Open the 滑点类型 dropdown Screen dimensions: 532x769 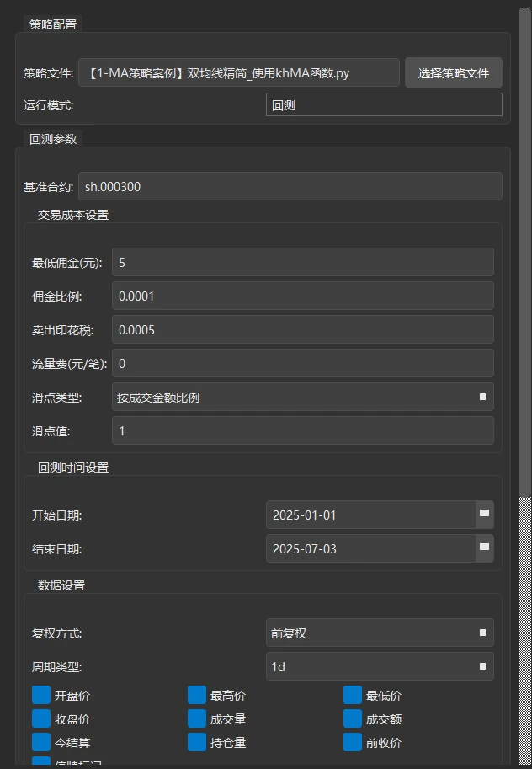coord(302,397)
